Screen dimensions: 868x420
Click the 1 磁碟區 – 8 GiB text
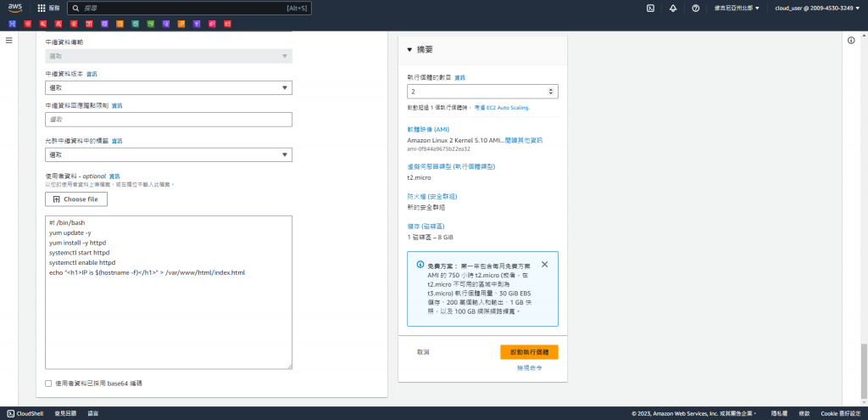pyautogui.click(x=430, y=237)
